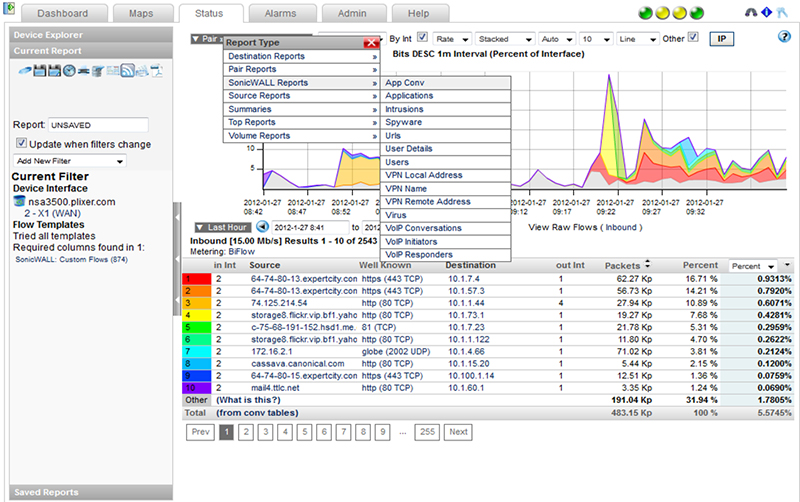Click the purple color swatch for row 10

coord(196,388)
